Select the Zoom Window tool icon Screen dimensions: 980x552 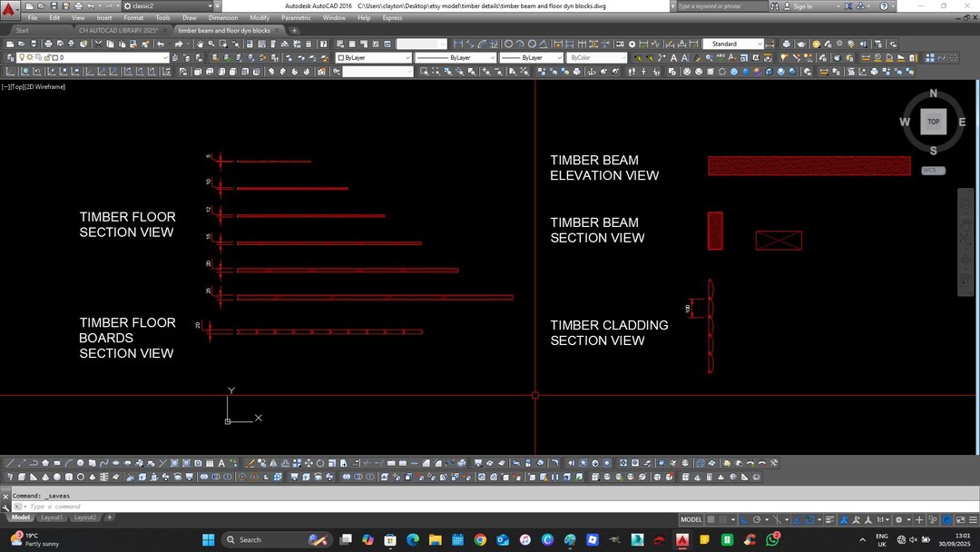224,43
